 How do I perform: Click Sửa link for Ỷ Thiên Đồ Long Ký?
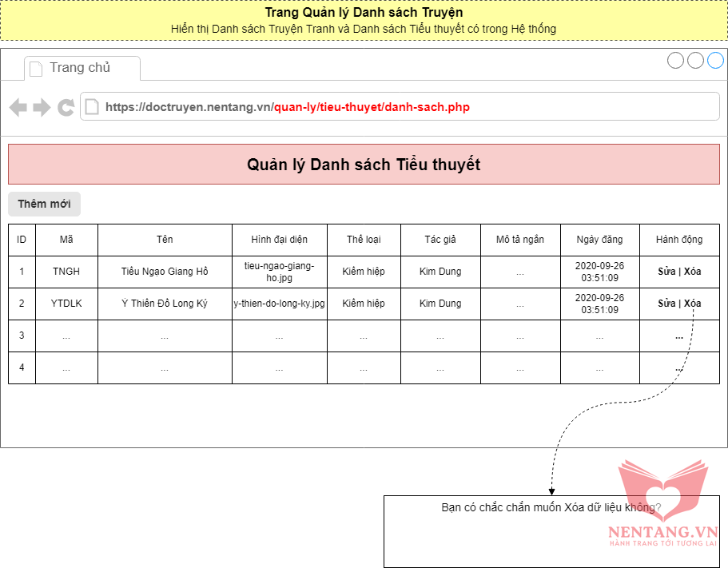(x=666, y=304)
